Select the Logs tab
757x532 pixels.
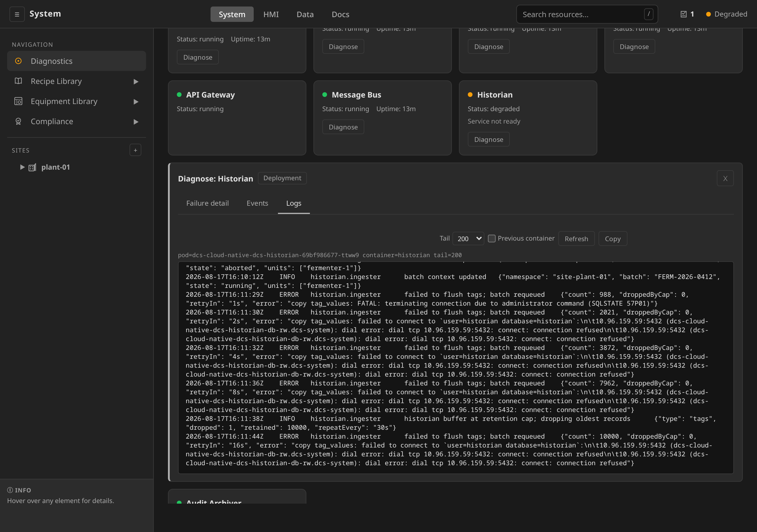[x=293, y=203]
